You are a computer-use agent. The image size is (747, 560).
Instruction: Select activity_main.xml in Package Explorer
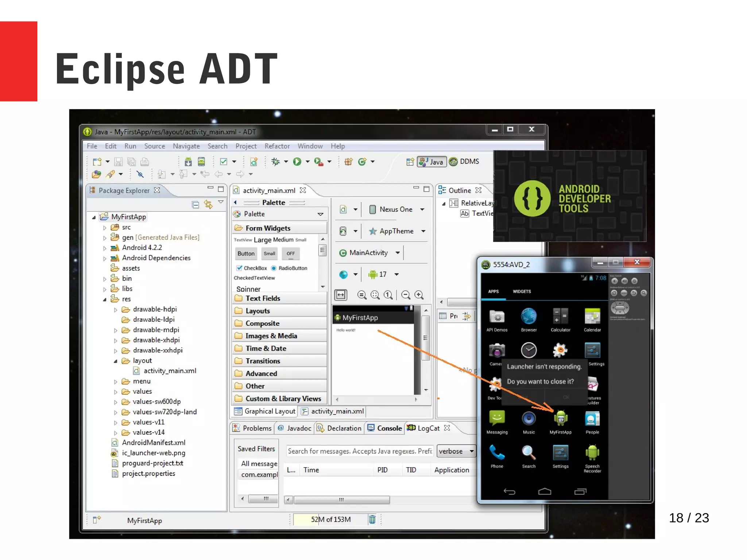pyautogui.click(x=166, y=371)
